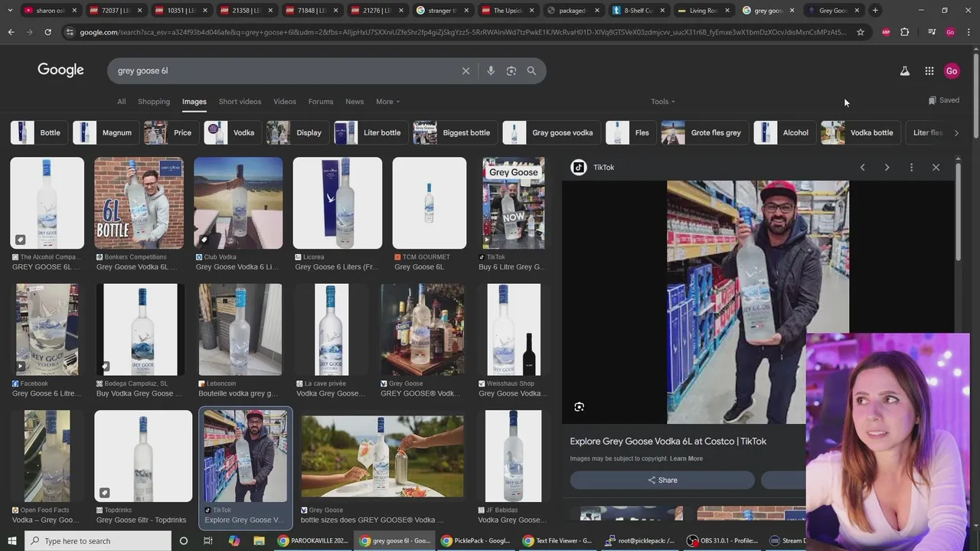
Task: Open Learn More copyright link
Action: [x=686, y=458]
